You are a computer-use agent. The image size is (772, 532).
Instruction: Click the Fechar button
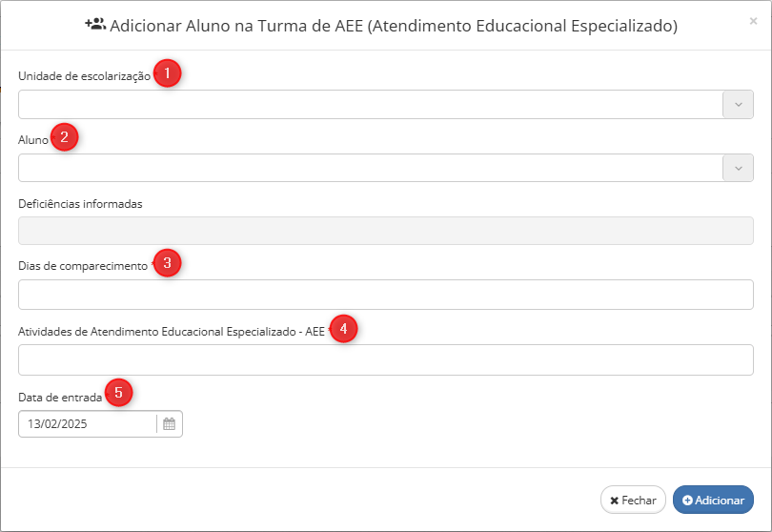tap(633, 500)
